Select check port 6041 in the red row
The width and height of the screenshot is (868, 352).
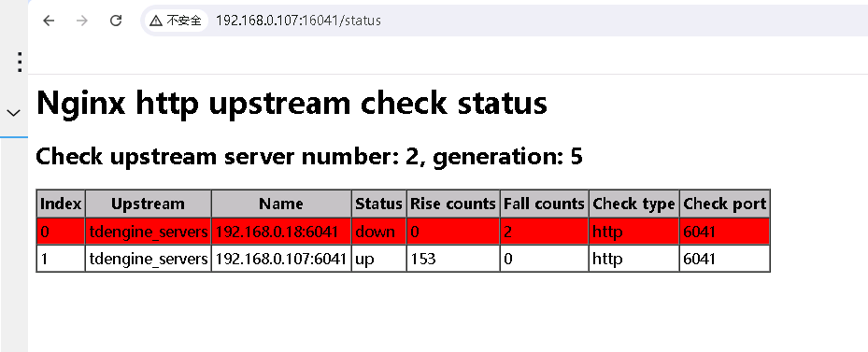(x=725, y=232)
